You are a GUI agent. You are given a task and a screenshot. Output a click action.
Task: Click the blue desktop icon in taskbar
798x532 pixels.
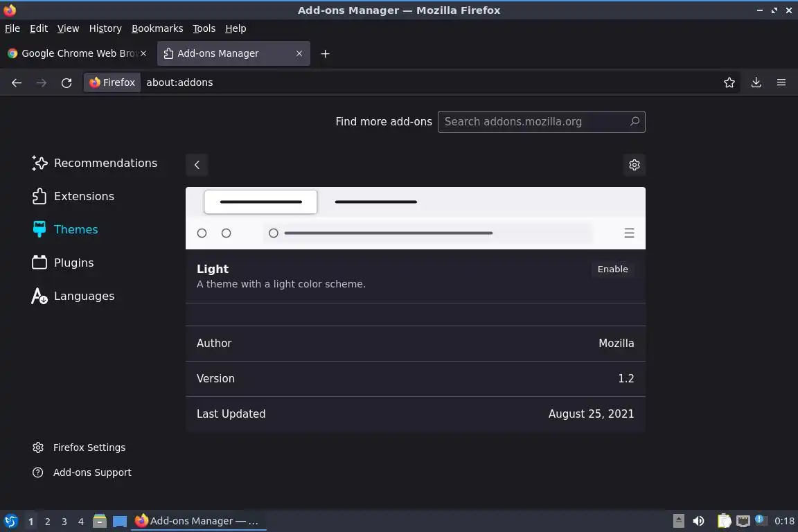[x=120, y=522]
